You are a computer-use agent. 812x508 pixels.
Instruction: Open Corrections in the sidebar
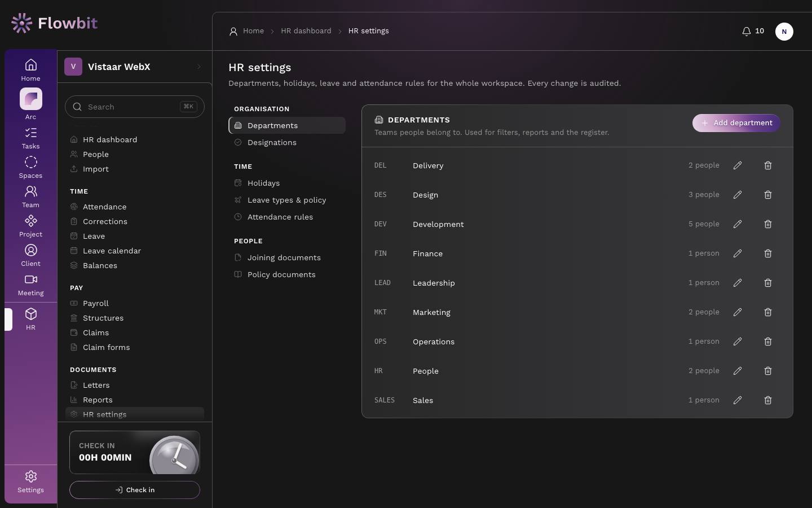(x=135, y=221)
